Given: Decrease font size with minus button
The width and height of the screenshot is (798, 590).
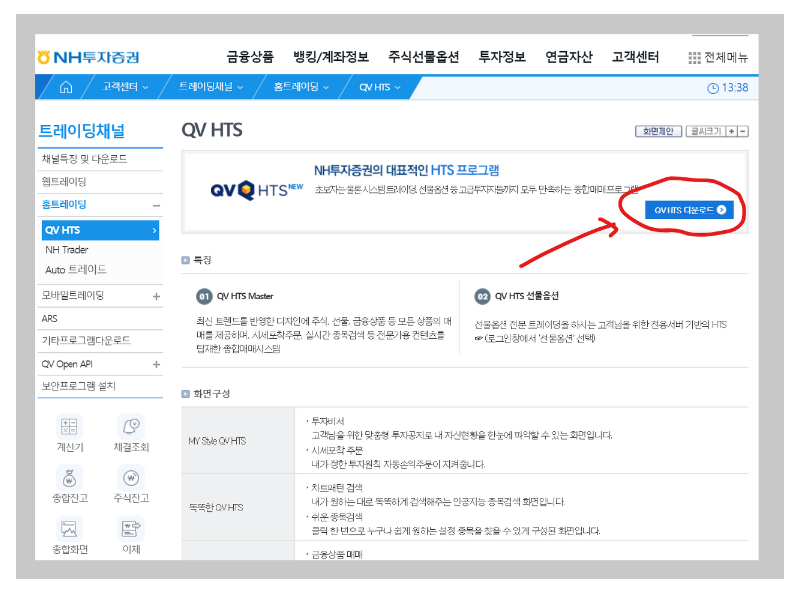Looking at the screenshot, I should (x=743, y=131).
